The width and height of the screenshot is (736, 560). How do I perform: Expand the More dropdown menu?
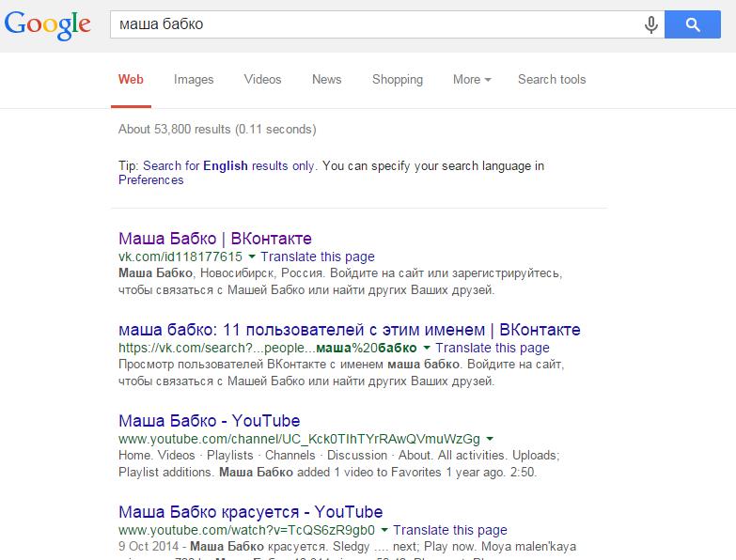tap(472, 79)
